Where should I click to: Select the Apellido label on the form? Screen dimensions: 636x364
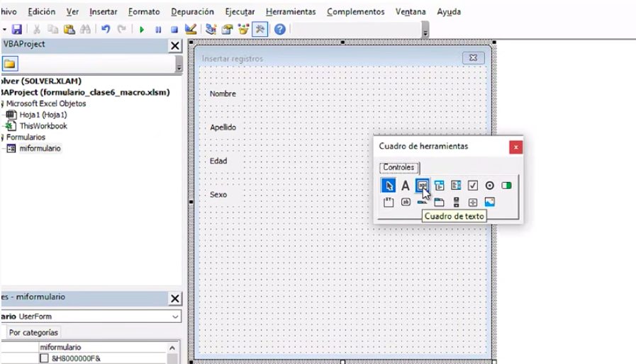(x=223, y=127)
